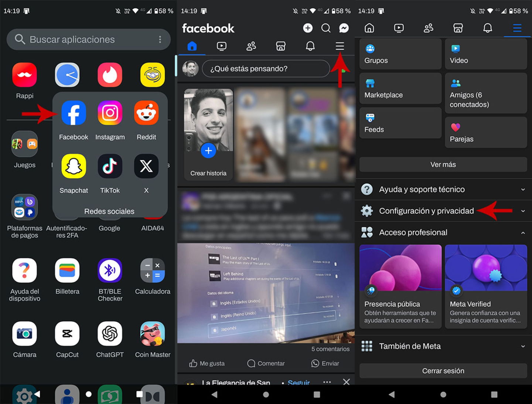The width and height of the screenshot is (532, 404).
Task: Open the Grupos shortcut tile
Action: tap(400, 54)
